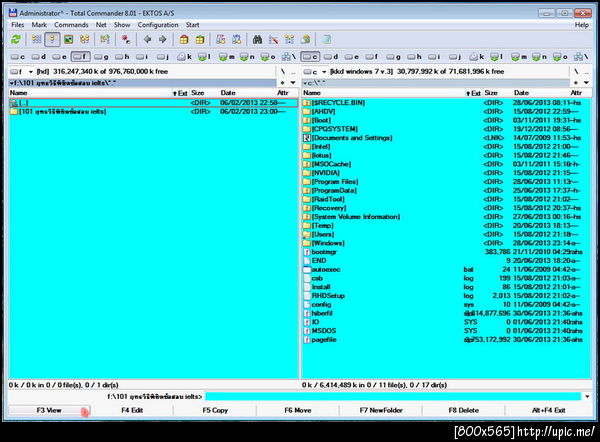
Task: Click the green Reread source refresh icon
Action: (16, 39)
